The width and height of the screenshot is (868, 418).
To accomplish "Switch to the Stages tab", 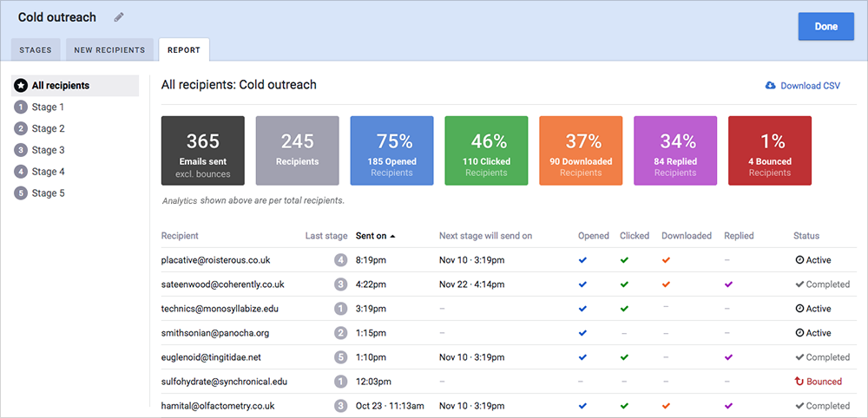I will click(36, 49).
